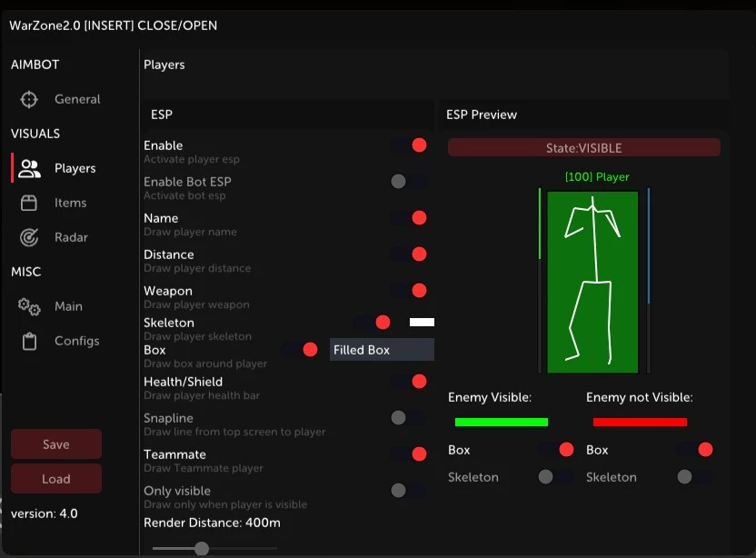Screen dimensions: 756x558
Task: Toggle the Distance option switch
Action: pyautogui.click(x=409, y=254)
